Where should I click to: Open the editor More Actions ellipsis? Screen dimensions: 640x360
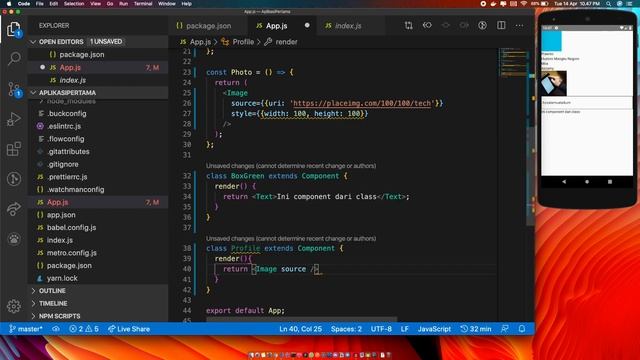pyautogui.click(x=519, y=25)
